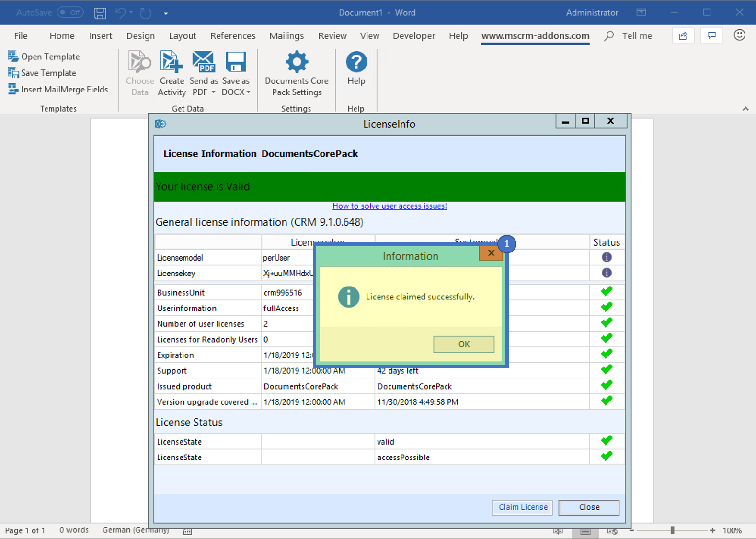Viewport: 756px width, 539px height.
Task: Click the fullAccess value cell
Action: (286, 309)
